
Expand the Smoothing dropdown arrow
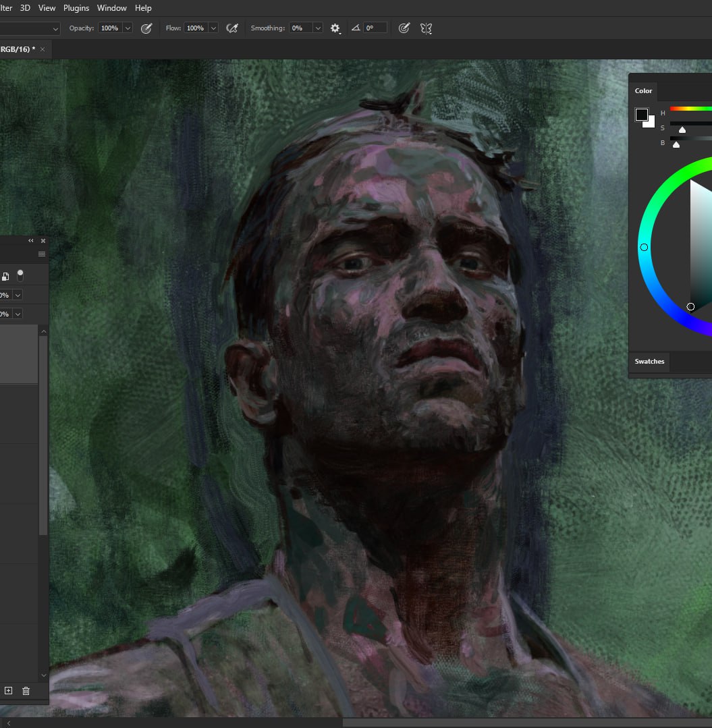tap(318, 28)
